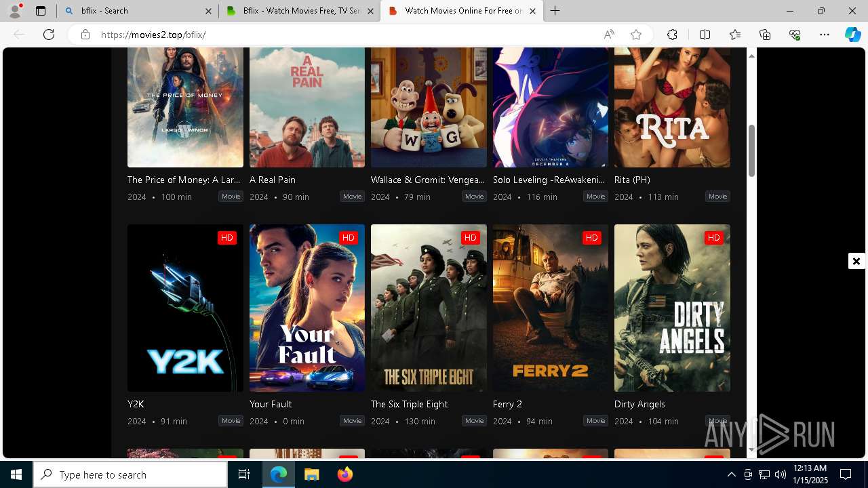868x488 pixels.
Task: Open the notification center icon
Action: click(x=846, y=474)
